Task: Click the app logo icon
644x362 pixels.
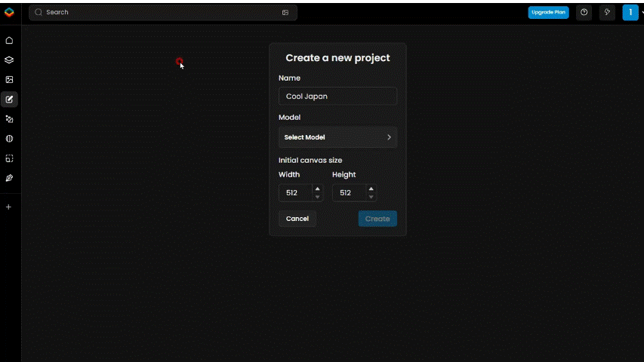Action: tap(9, 12)
